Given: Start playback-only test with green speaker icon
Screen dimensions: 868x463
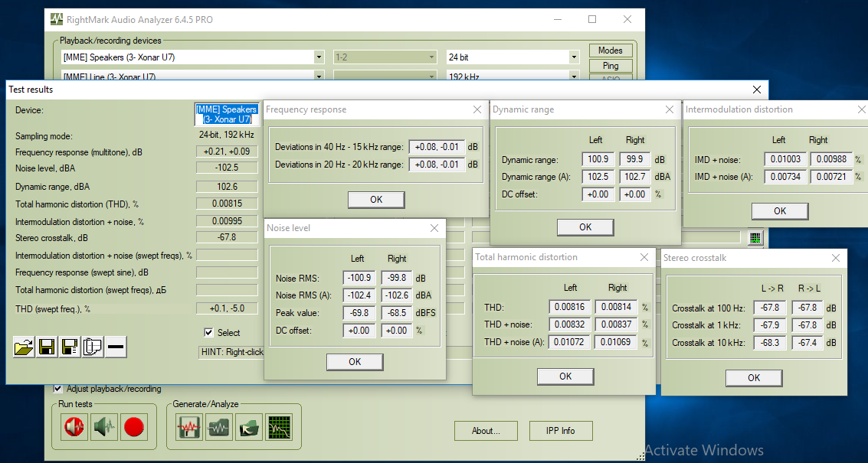Looking at the screenshot, I should click(x=104, y=427).
